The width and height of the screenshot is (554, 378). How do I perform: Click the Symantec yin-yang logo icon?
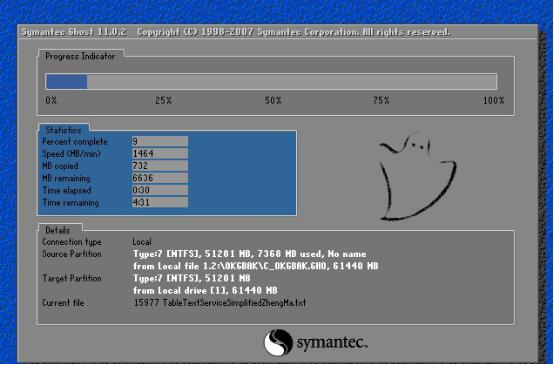(x=278, y=342)
